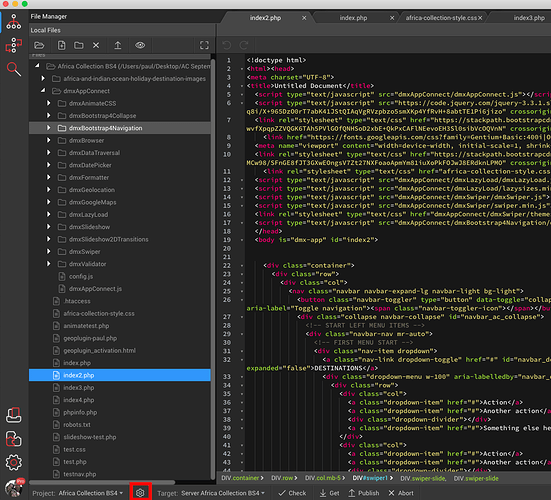Click the red and white file sync sidebar icon
Image resolution: width=551 pixels, height=500 pixels.
click(x=14, y=439)
